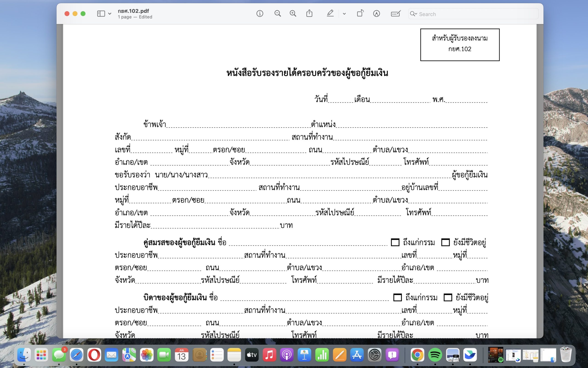Viewport: 588px width, 368px height.
Task: Check spouse's ยังมีชีวิตอยู่ checkbox
Action: [445, 242]
